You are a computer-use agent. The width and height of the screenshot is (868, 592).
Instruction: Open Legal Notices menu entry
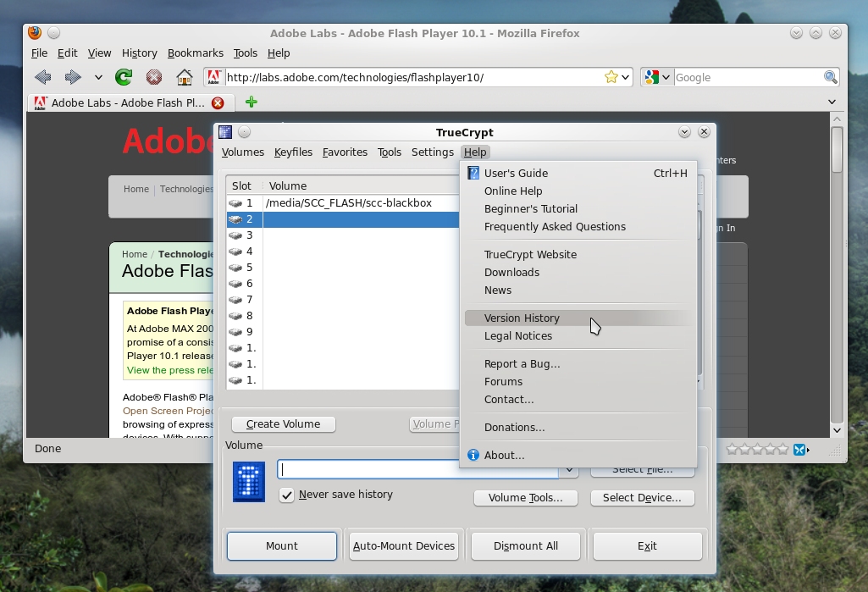click(x=579, y=336)
